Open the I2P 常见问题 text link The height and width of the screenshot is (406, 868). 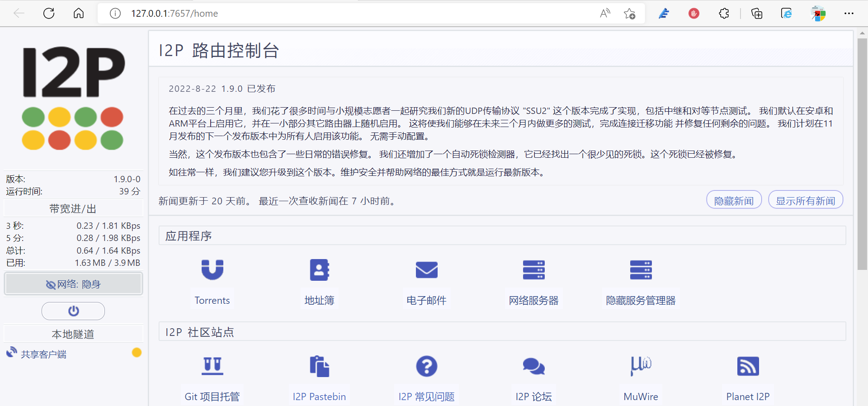pyautogui.click(x=426, y=397)
